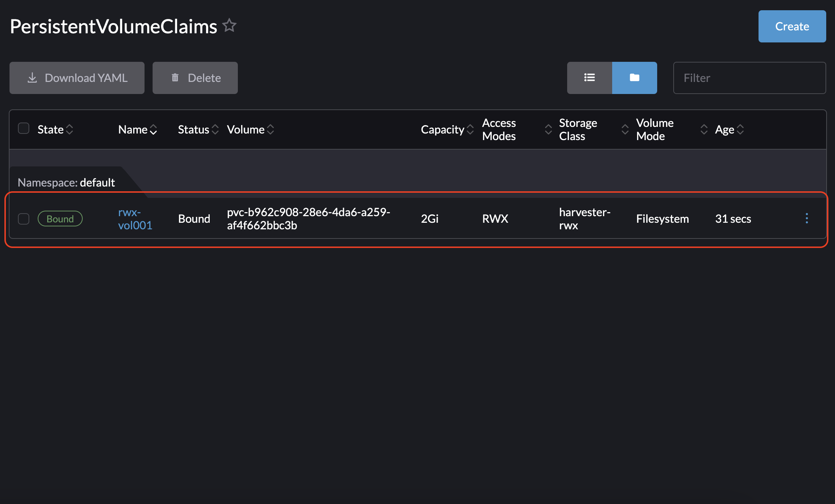Screen dimensions: 835x504
Task: Click the Download YAML button
Action: coord(77,78)
